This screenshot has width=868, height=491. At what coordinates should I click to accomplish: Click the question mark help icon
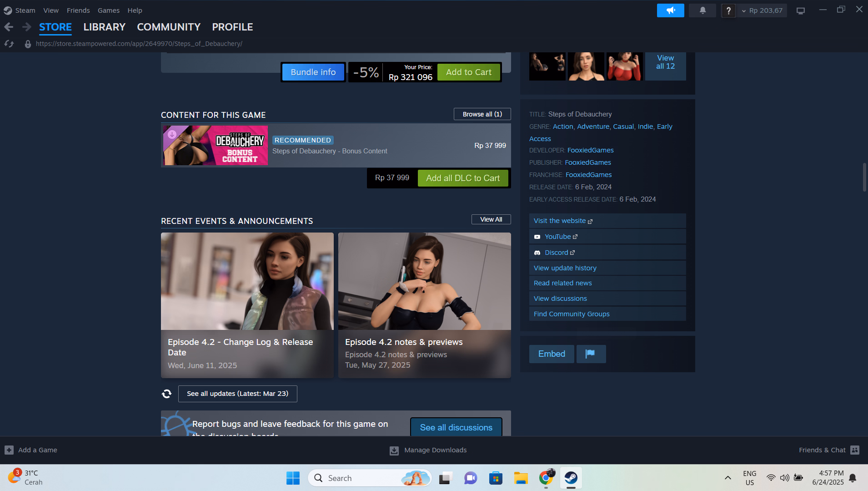pos(728,10)
